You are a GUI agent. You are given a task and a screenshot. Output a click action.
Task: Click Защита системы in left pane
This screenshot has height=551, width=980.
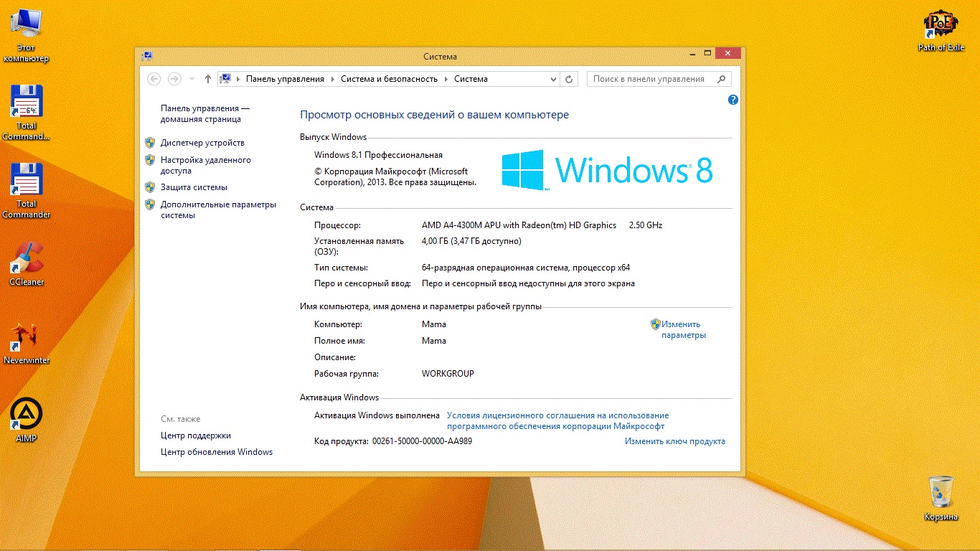click(194, 187)
